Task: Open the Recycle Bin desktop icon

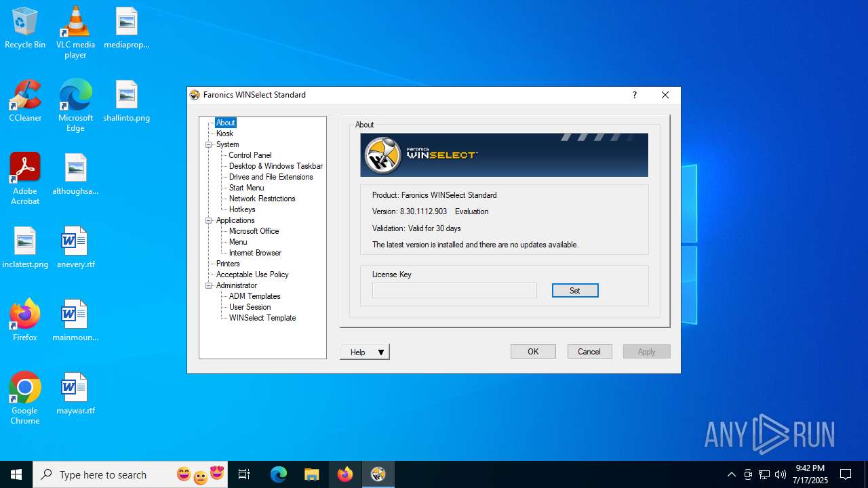Action: 25,28
